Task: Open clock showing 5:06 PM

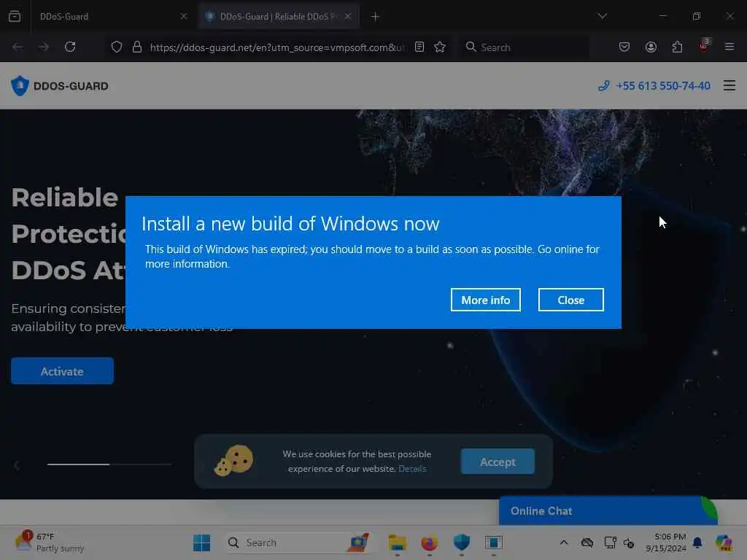Action: click(x=666, y=542)
